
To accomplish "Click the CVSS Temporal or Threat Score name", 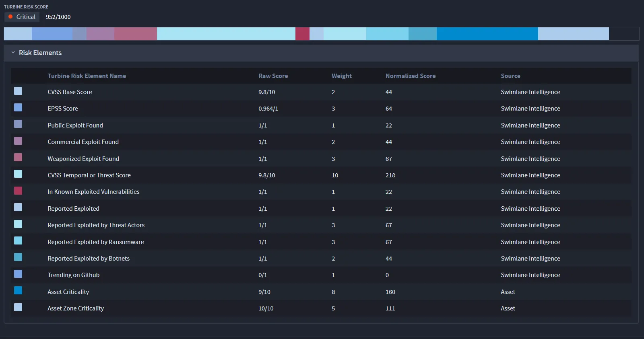I will (x=89, y=175).
